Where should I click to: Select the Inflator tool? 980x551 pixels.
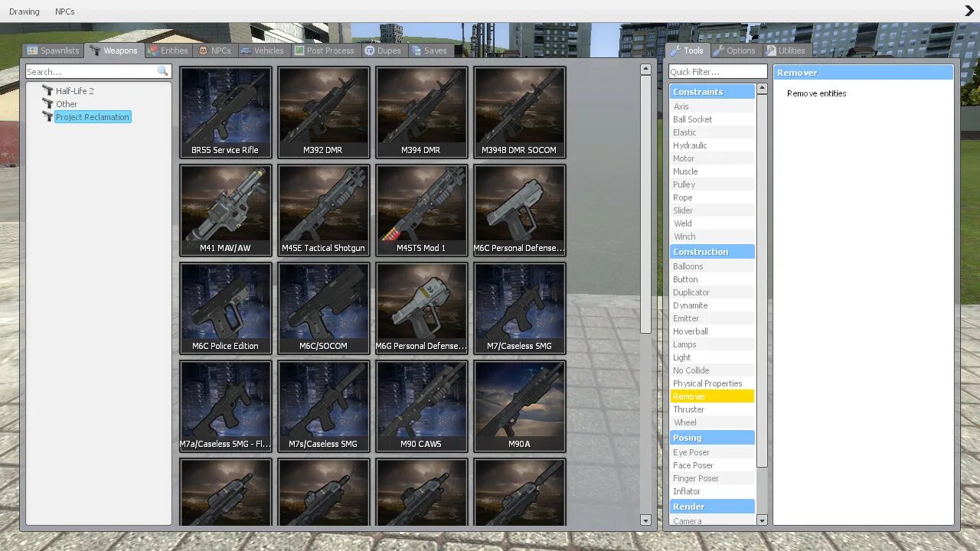point(712,491)
